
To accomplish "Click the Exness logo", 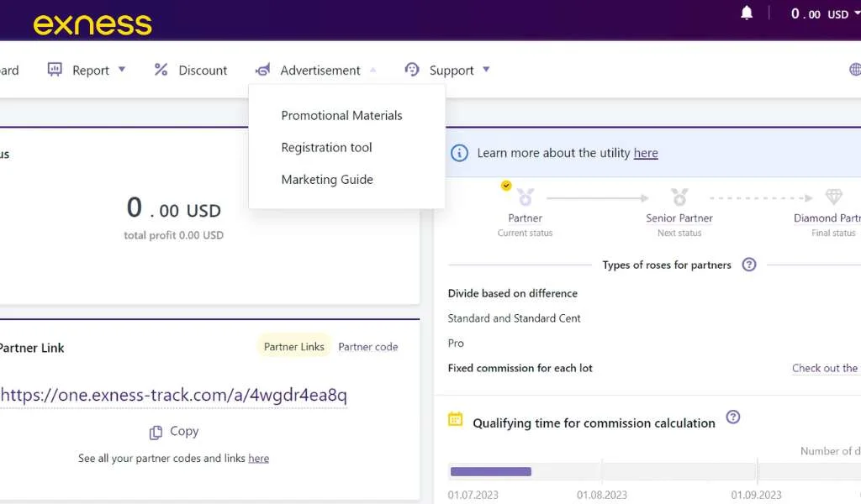I will [92, 24].
